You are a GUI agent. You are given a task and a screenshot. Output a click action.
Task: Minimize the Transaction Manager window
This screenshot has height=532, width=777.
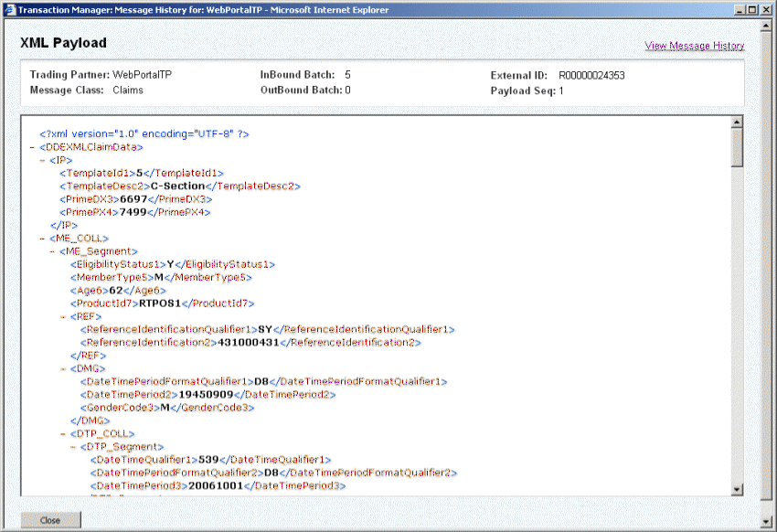739,9
